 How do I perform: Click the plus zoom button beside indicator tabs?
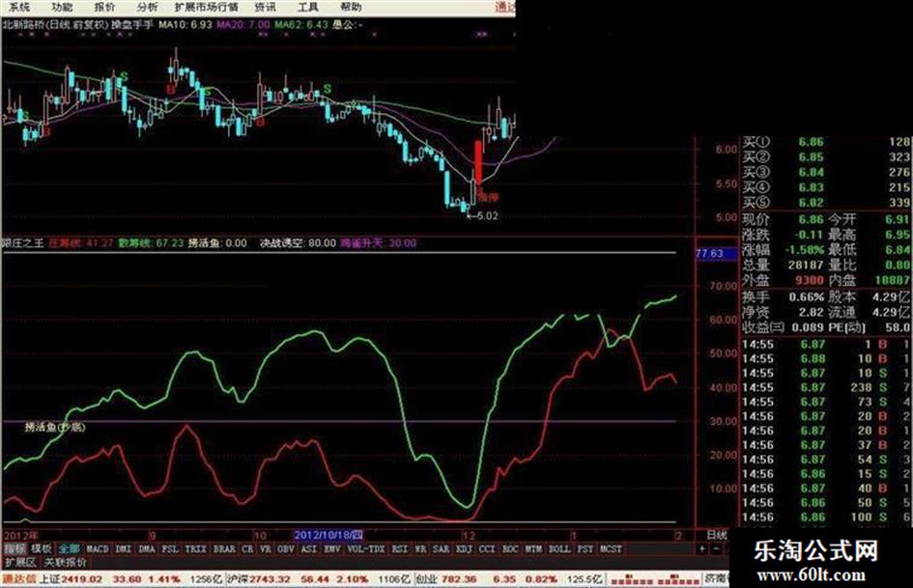click(702, 549)
